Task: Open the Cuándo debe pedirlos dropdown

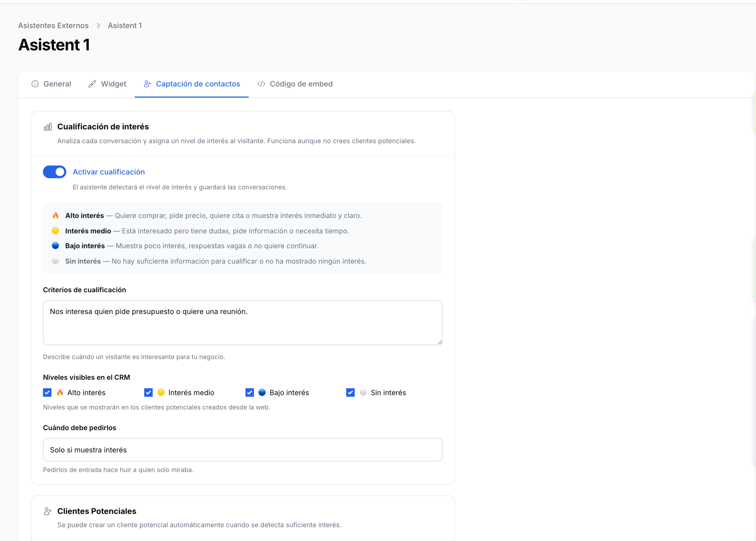Action: (243, 450)
